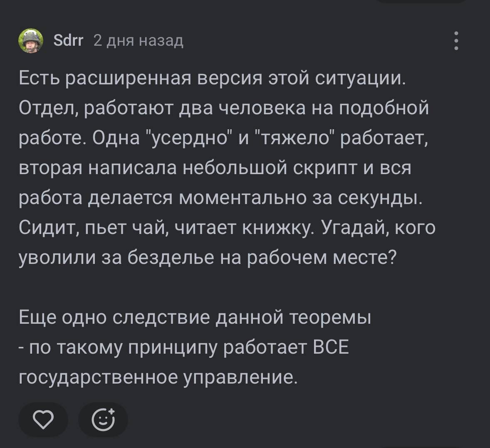Open the reactions dropdown for this comment
Screen dimensions: 490x448
click(103, 420)
